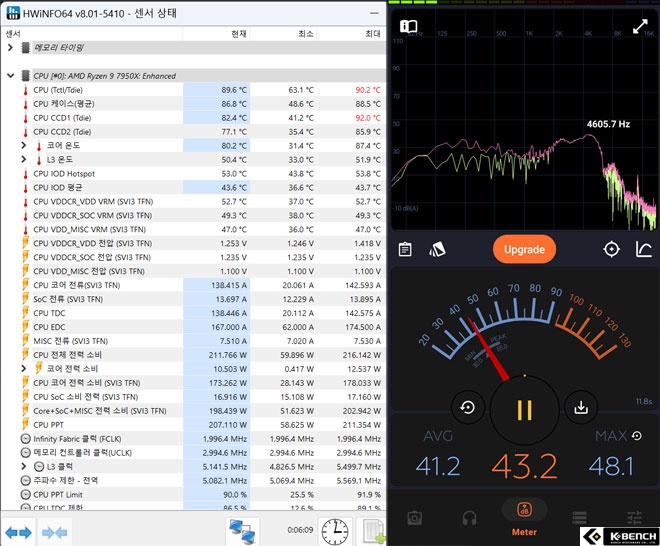Select the CPU EDC row

click(193, 327)
